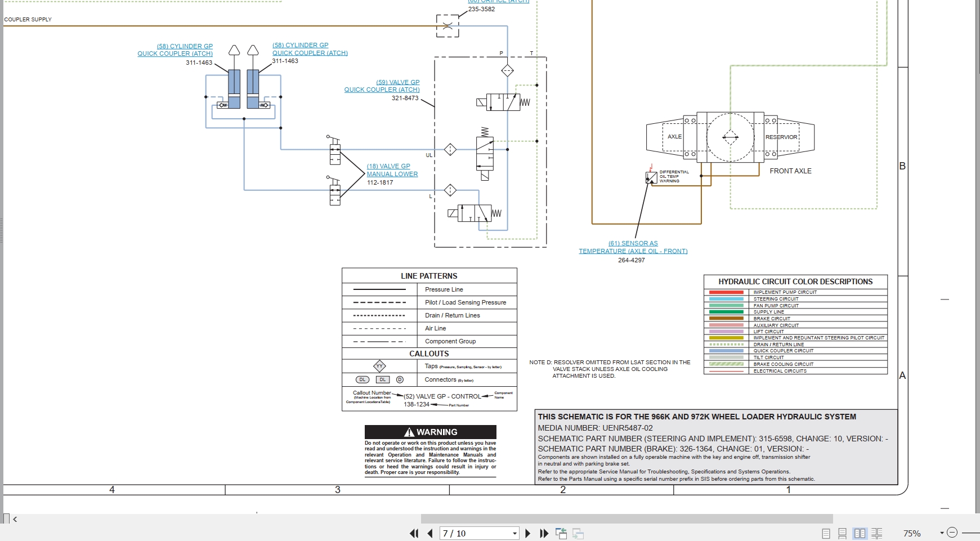Viewport: 980px width, 541px height.
Task: Go to the previous page
Action: tap(430, 533)
